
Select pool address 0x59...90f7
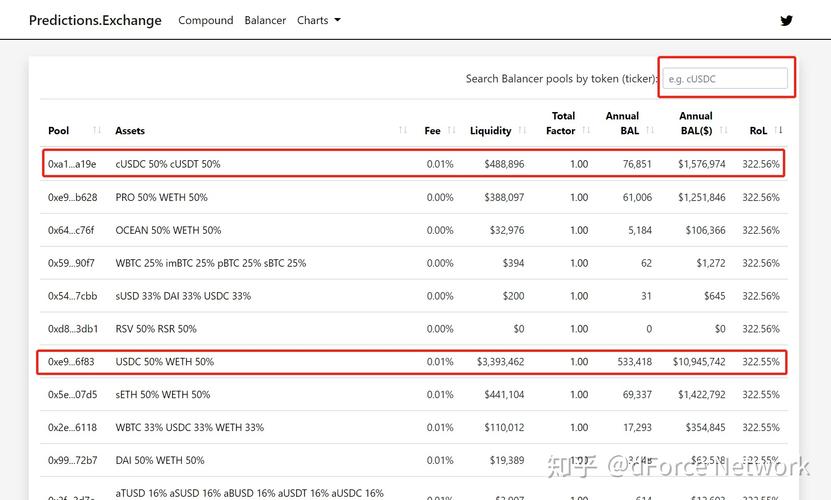coord(71,263)
